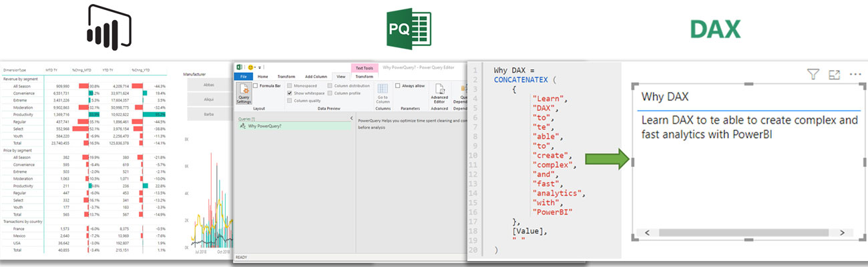This screenshot has width=868, height=267.
Task: Open the more options ellipsis on visual
Action: point(855,75)
